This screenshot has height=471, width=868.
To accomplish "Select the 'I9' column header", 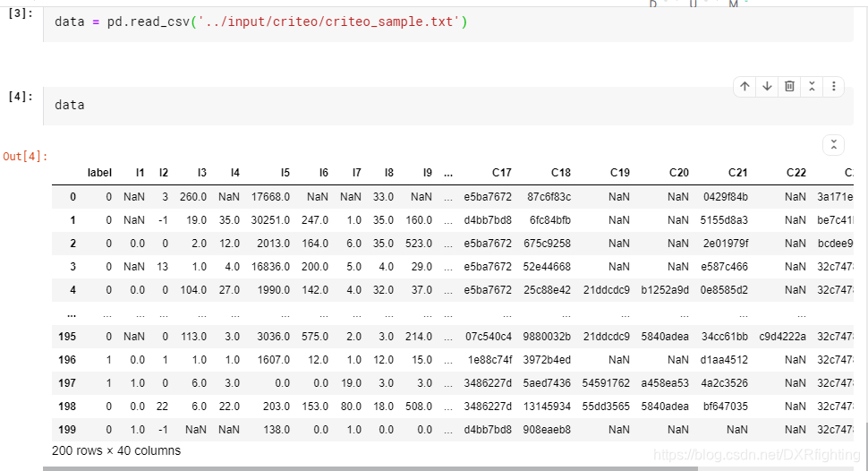I will [428, 173].
